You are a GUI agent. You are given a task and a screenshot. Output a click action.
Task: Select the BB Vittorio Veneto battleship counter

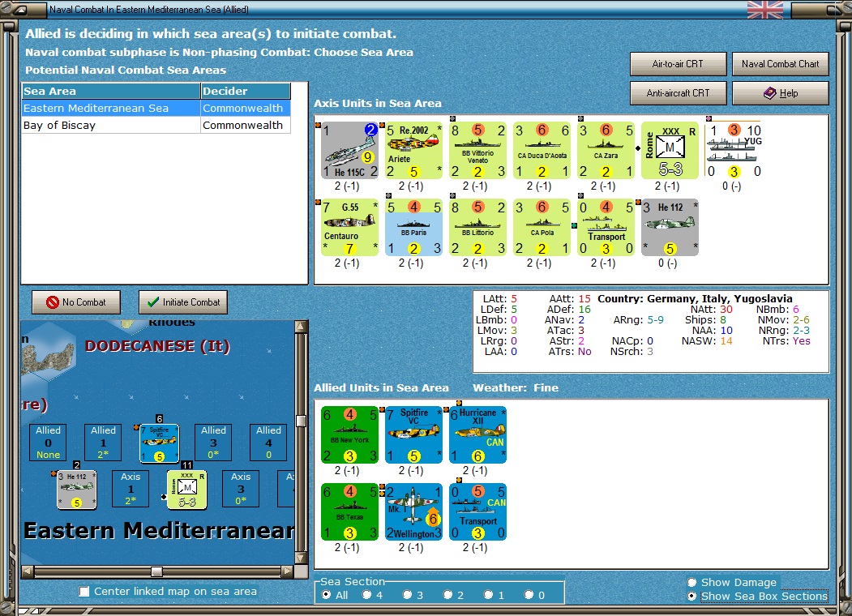[x=477, y=150]
